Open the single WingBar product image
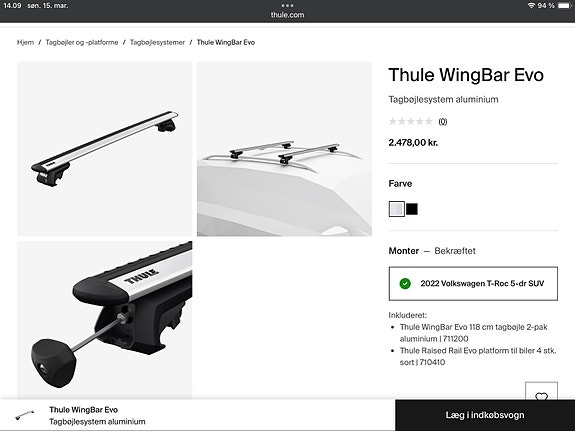The height and width of the screenshot is (431, 575). (105, 149)
